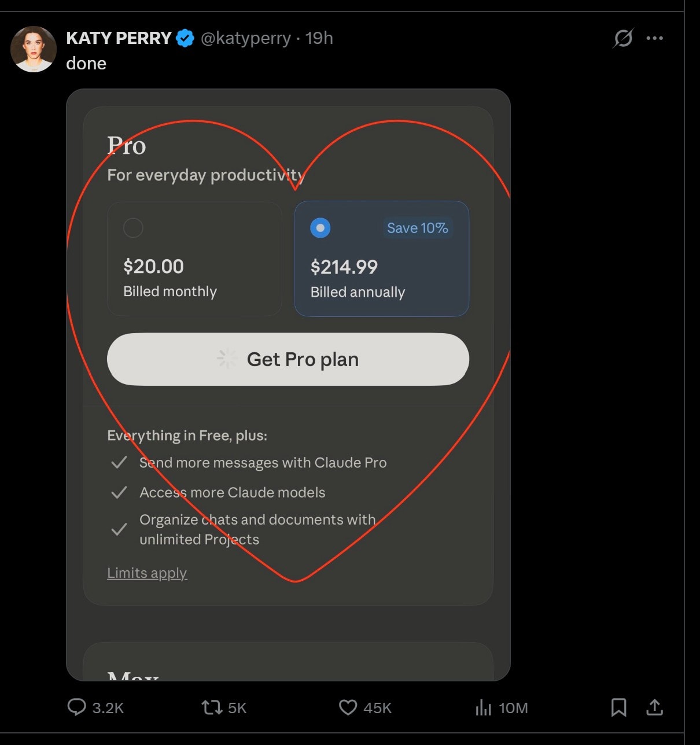Open the attached screenshot at Pro heading
Image resolution: width=700 pixels, height=745 pixels.
(127, 146)
